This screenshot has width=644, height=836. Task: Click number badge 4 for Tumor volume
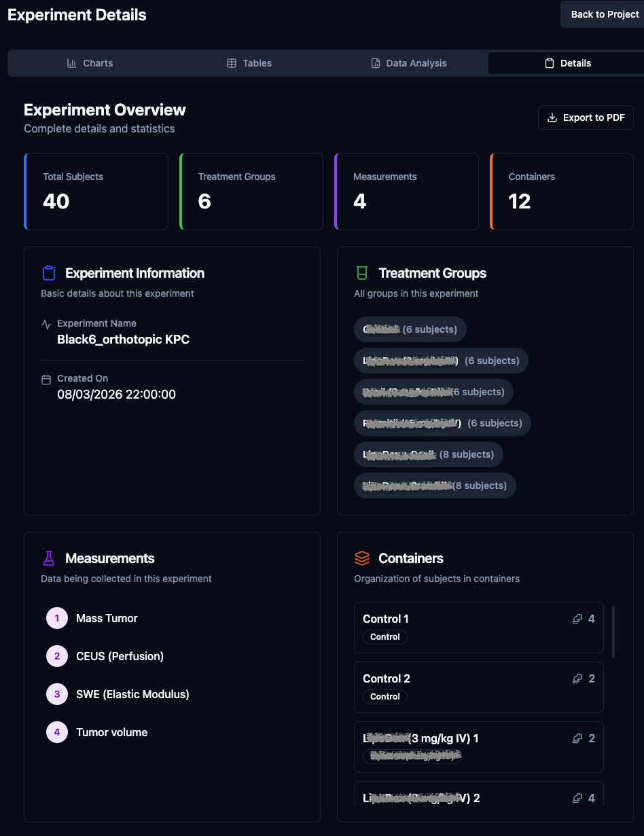tap(57, 732)
